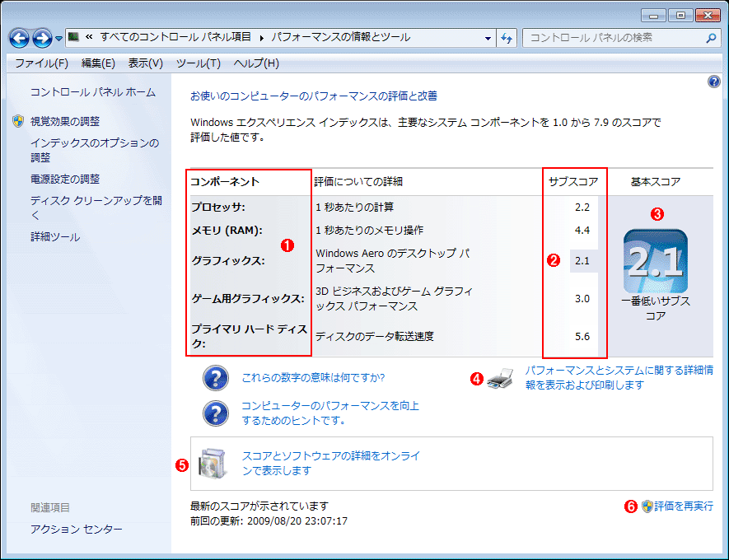Click the shield icon beside 評価を再実行
The image size is (729, 560).
coord(647,506)
